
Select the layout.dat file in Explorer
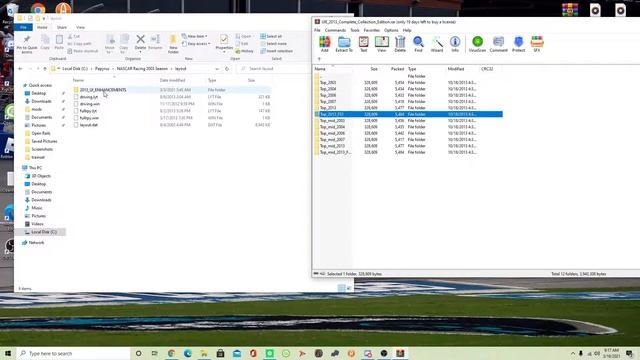89,125
